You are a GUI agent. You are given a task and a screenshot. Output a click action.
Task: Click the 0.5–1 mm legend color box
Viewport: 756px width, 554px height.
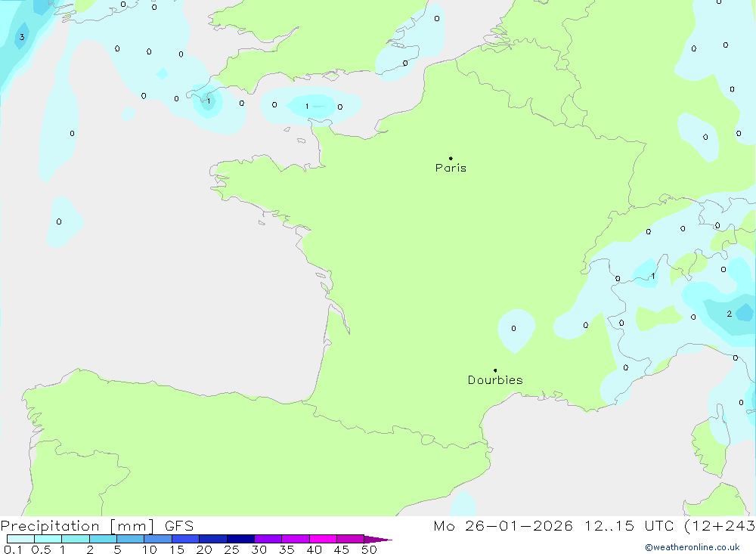click(x=48, y=539)
